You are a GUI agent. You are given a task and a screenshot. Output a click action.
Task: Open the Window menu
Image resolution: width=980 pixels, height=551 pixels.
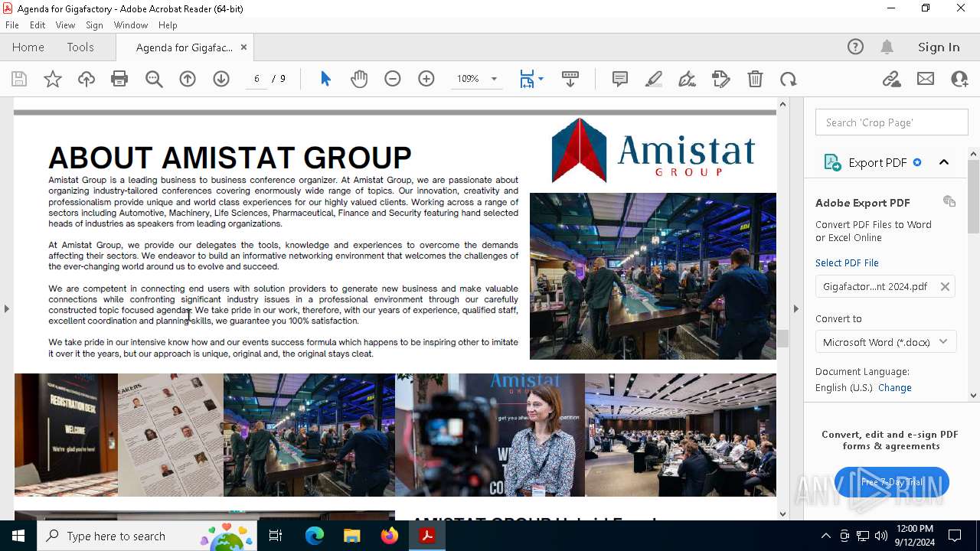131,24
